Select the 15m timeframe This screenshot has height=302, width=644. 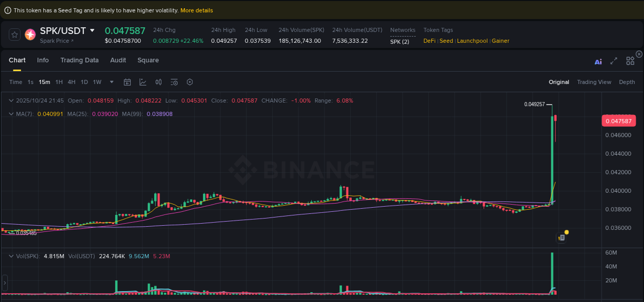tap(44, 81)
